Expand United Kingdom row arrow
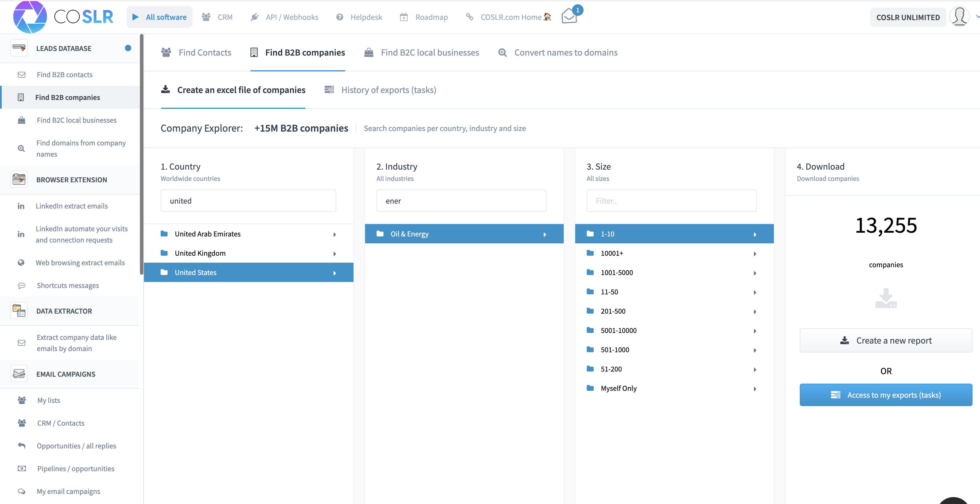The height and width of the screenshot is (504, 980). pyautogui.click(x=335, y=254)
